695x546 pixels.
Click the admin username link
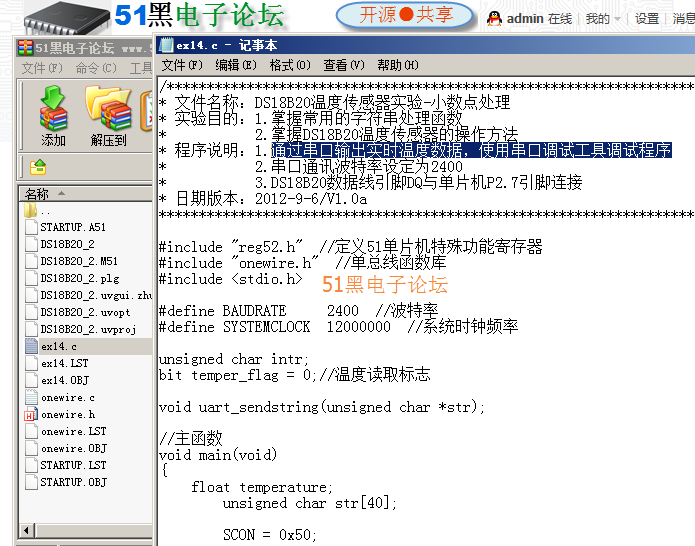point(525,19)
